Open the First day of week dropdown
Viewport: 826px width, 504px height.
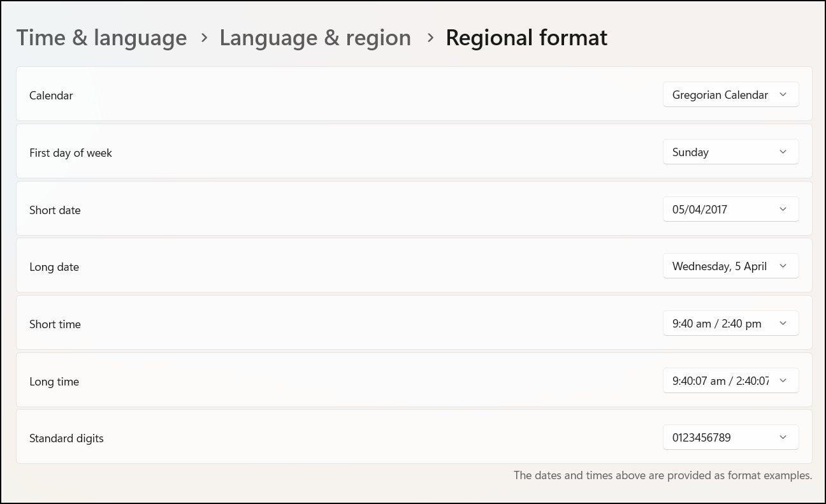(730, 152)
